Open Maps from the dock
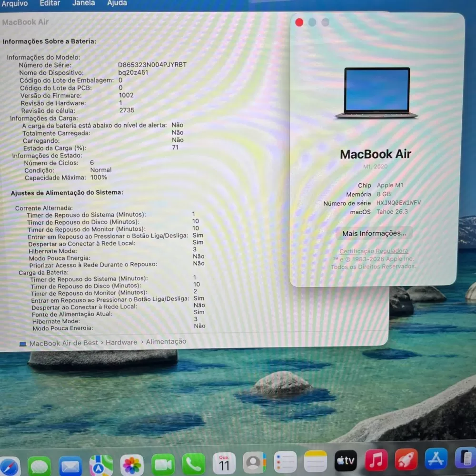Screen dimensions: 476x476 tap(101, 465)
